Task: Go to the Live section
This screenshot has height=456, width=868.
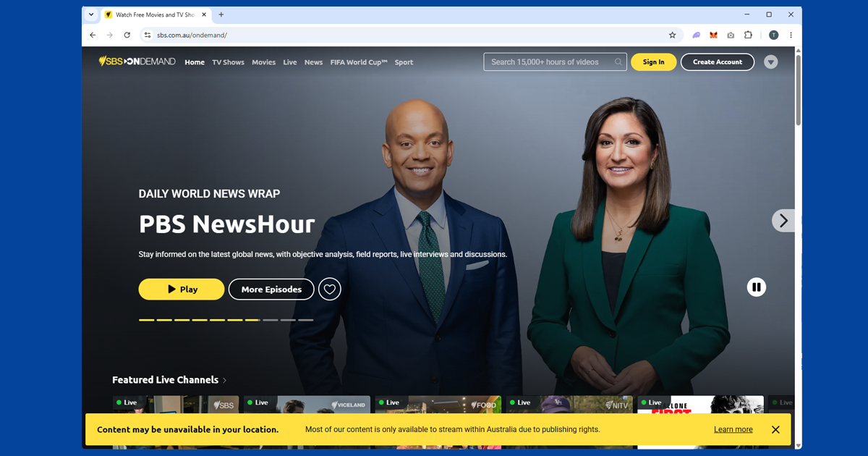Action: 290,62
